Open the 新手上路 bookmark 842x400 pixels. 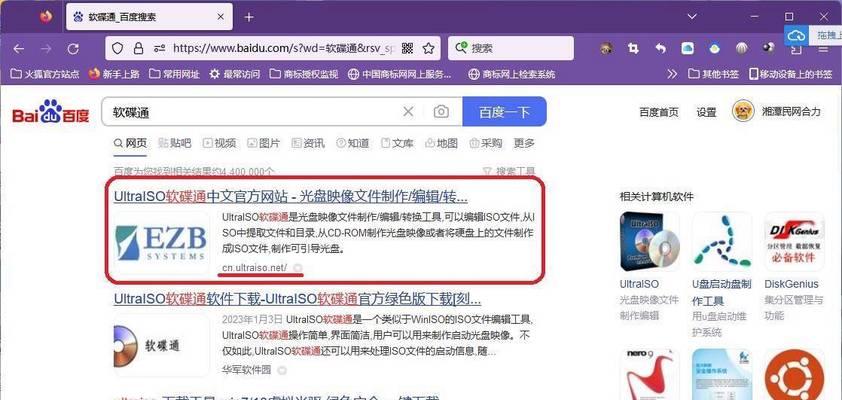point(114,74)
